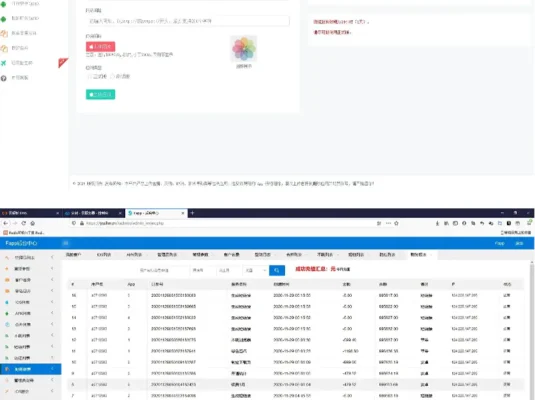Viewport: 535px width, 400px height.
Task: Click the hamburger icon in blue header
Action: point(66,243)
